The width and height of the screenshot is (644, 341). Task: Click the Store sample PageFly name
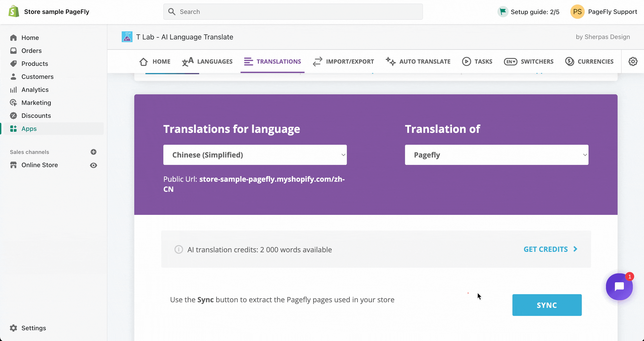(x=57, y=12)
